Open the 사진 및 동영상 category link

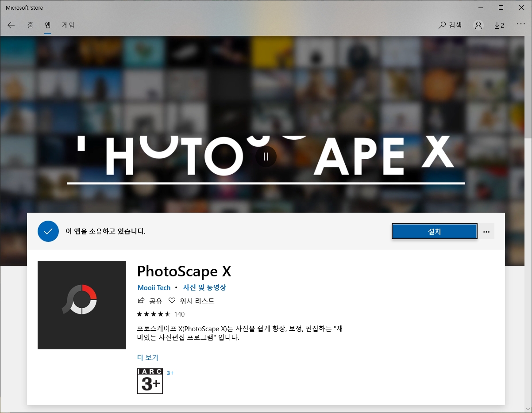[204, 287]
